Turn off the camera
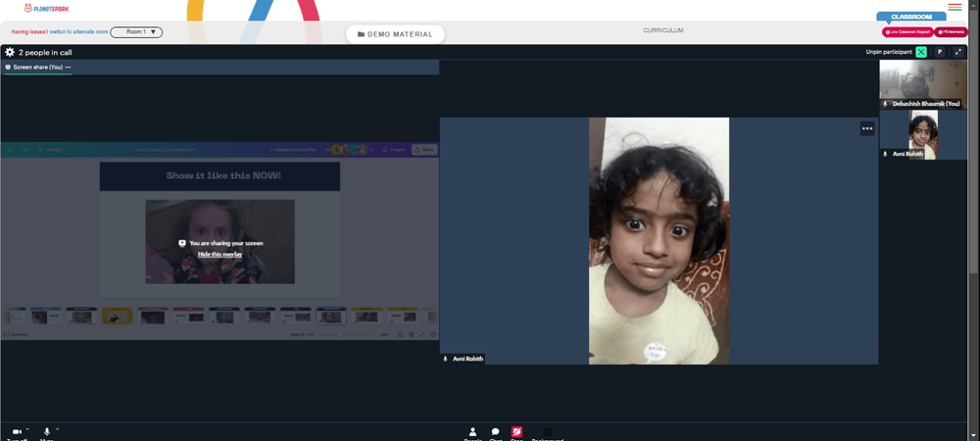This screenshot has width=980, height=441. [x=17, y=433]
